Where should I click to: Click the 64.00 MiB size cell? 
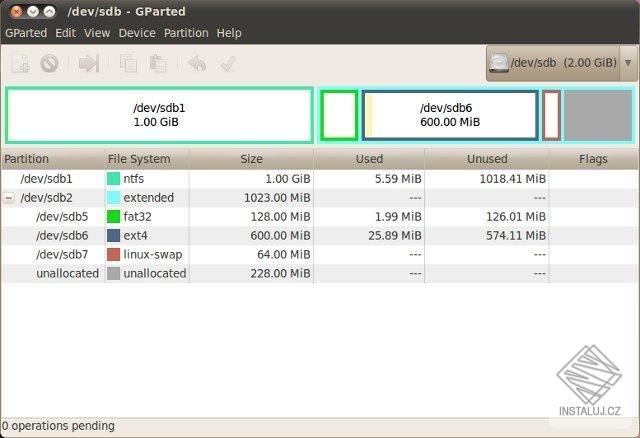point(284,255)
